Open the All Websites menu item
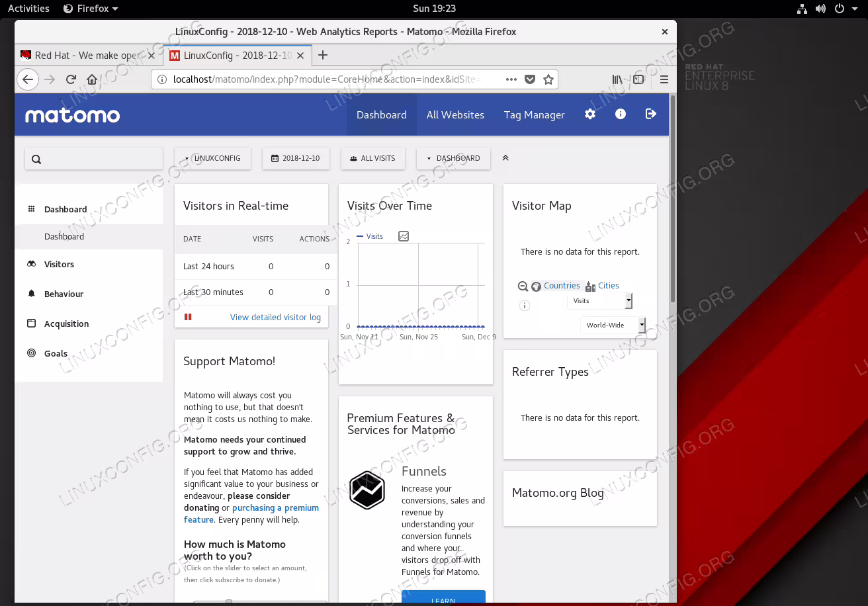 point(455,115)
